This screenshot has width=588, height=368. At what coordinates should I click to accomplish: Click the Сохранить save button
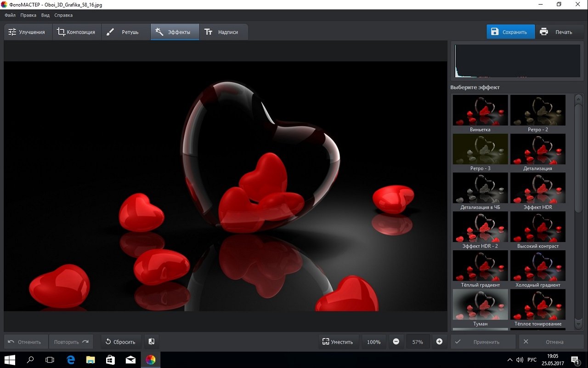[x=510, y=32]
